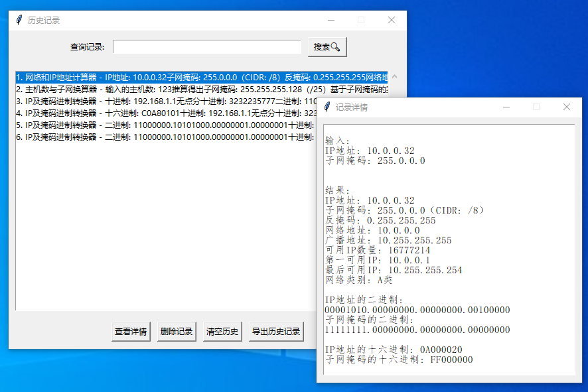Click the 清空历史 button
This screenshot has width=588, height=392.
coord(222,331)
